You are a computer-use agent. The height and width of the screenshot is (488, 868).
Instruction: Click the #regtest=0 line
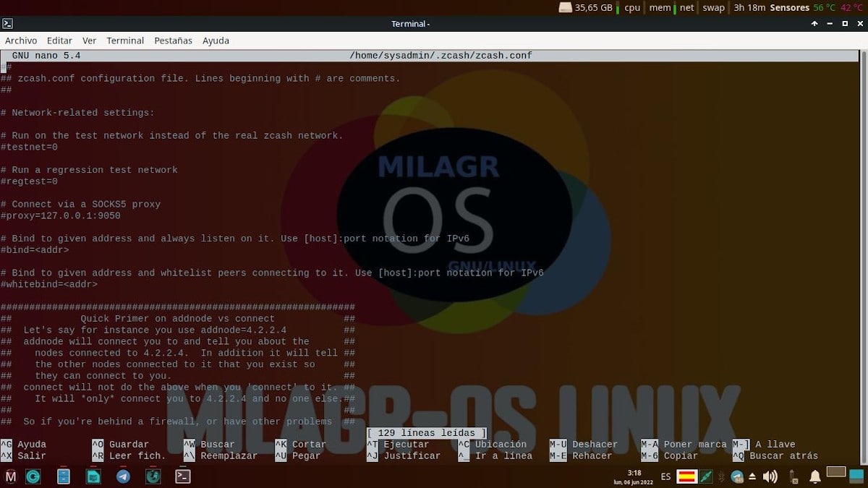(x=30, y=181)
